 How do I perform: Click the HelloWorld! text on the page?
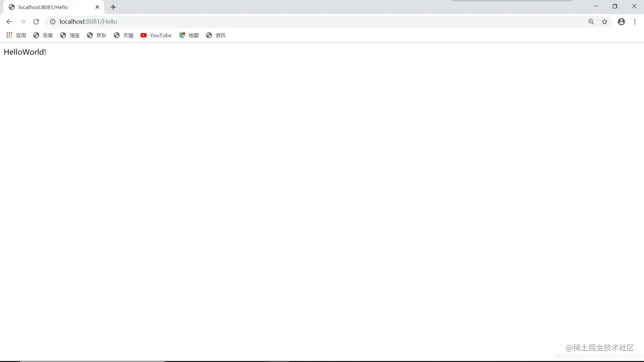click(x=24, y=51)
